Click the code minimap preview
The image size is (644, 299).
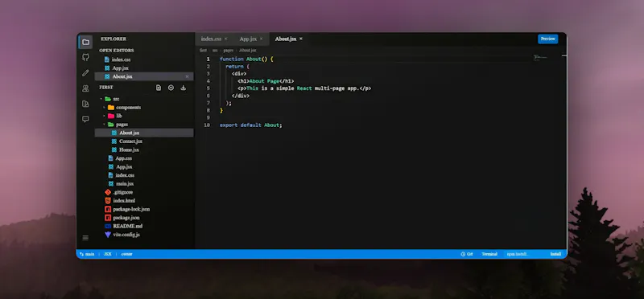[540, 57]
